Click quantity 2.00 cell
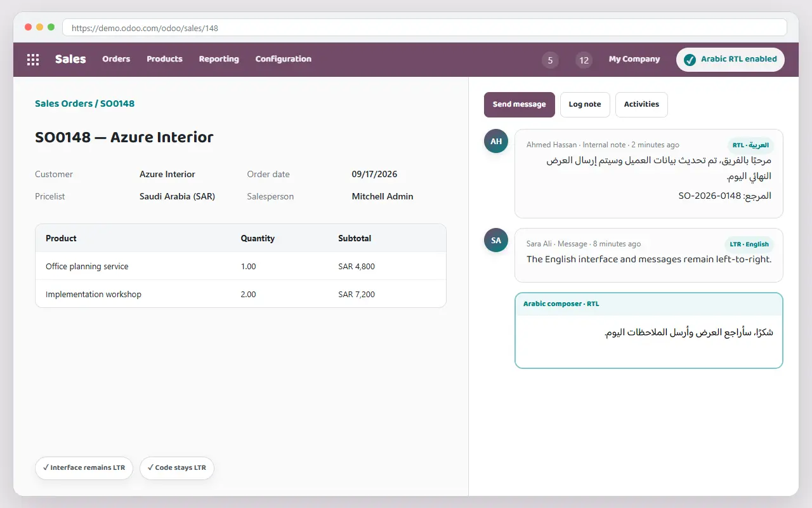Screen dimensions: 812x508 (249, 295)
